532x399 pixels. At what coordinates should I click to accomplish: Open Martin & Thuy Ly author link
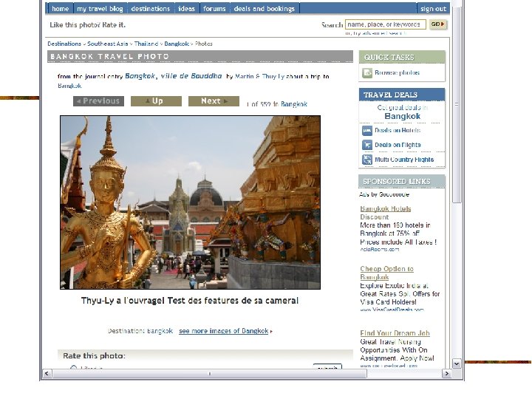point(259,77)
